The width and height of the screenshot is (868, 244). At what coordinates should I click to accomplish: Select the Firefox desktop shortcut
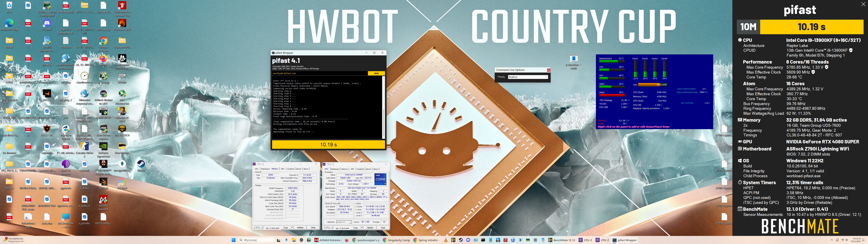point(103,60)
